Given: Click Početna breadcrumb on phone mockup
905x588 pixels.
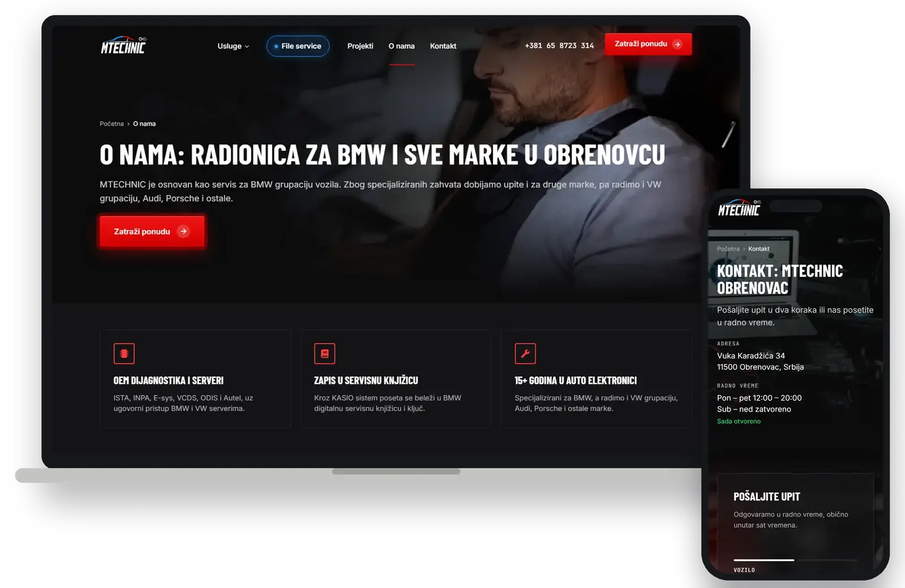Looking at the screenshot, I should click(728, 249).
